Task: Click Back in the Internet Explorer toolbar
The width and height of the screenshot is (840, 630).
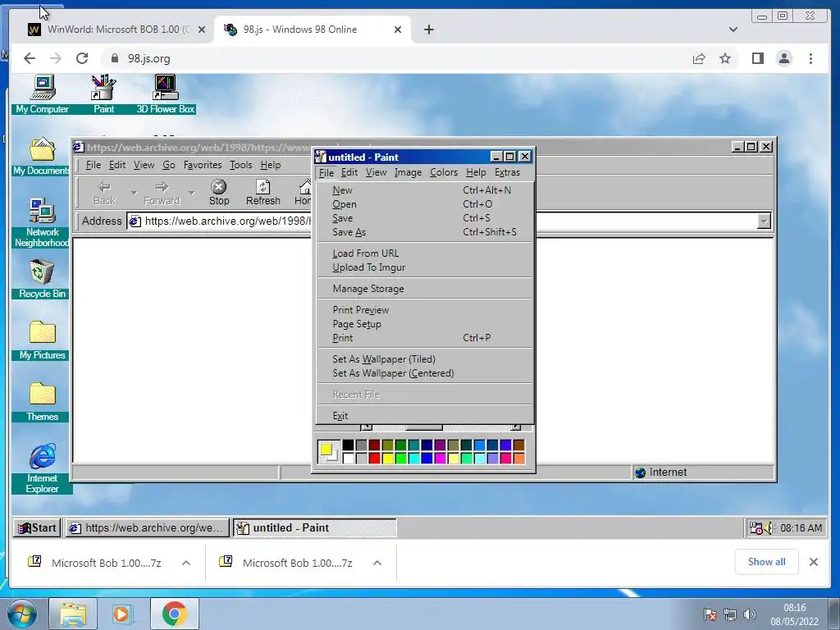Action: pyautogui.click(x=104, y=193)
